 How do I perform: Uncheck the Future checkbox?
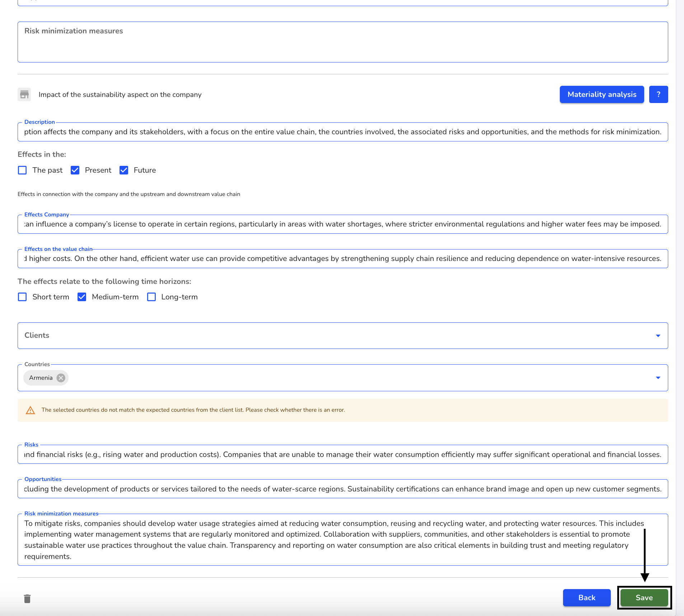tap(124, 170)
